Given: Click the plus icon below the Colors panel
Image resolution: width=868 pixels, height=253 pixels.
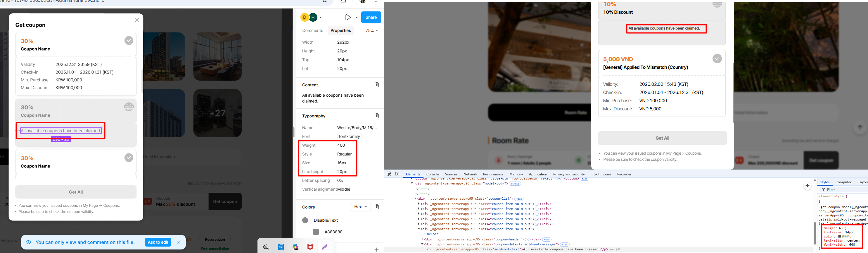Looking at the screenshot, I should [x=376, y=249].
